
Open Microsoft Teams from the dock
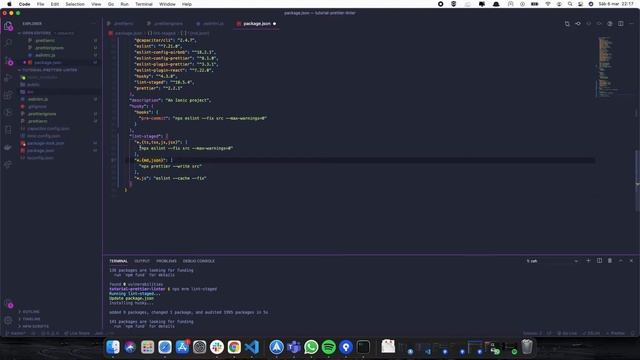tap(293, 347)
